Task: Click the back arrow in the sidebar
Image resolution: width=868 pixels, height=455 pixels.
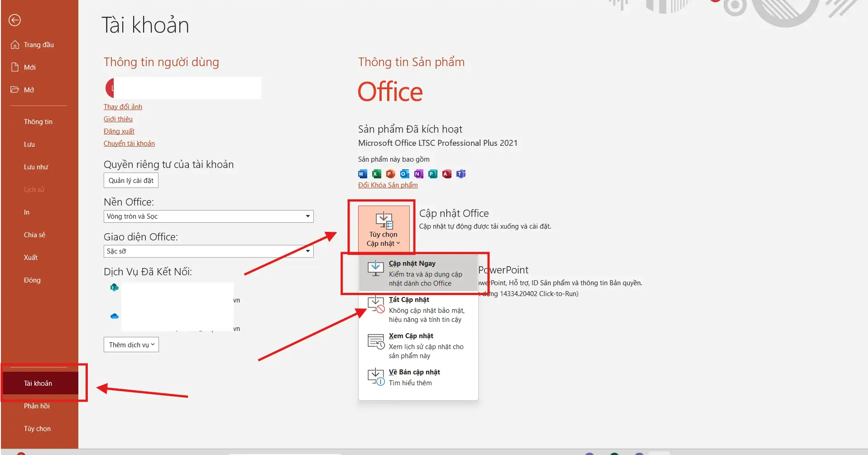Action: click(x=14, y=20)
